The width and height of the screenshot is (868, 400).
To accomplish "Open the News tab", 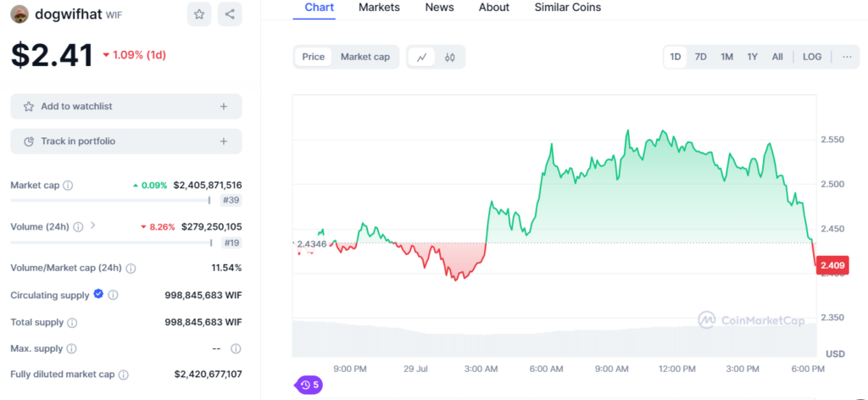I will [440, 8].
